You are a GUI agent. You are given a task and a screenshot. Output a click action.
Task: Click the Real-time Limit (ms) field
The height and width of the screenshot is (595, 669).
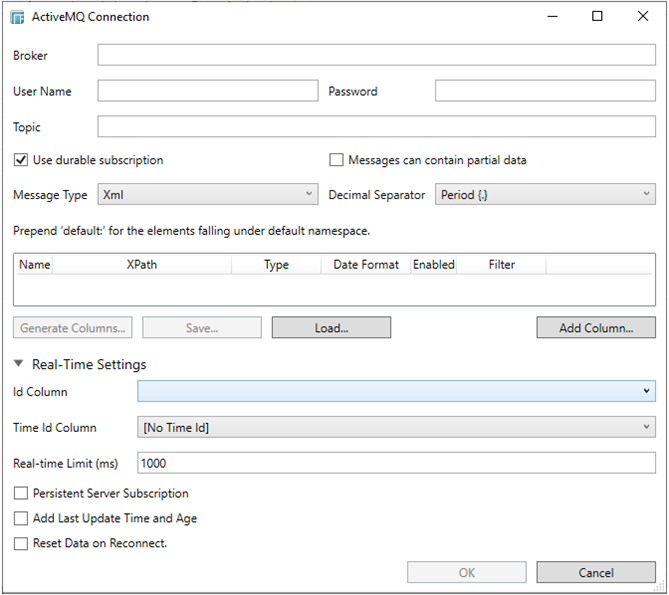coord(396,463)
